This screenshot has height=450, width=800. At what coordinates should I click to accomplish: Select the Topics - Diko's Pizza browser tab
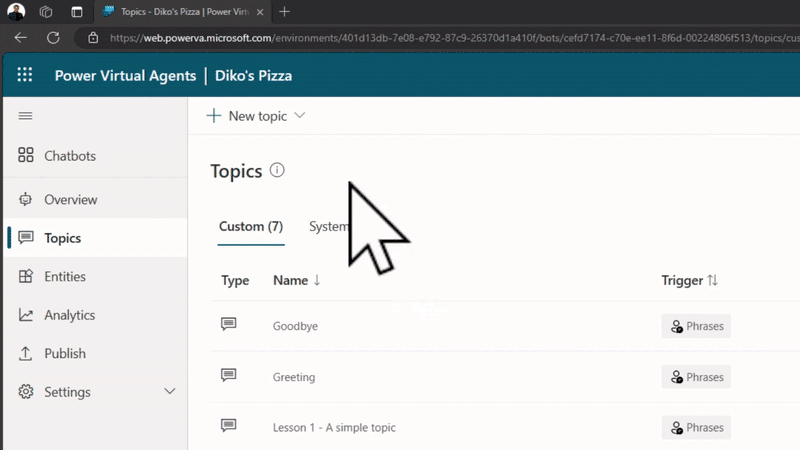[183, 12]
